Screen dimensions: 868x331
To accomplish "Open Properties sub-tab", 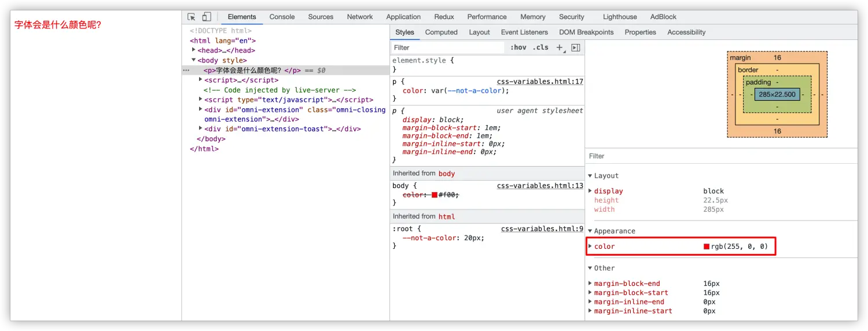I will [x=640, y=32].
